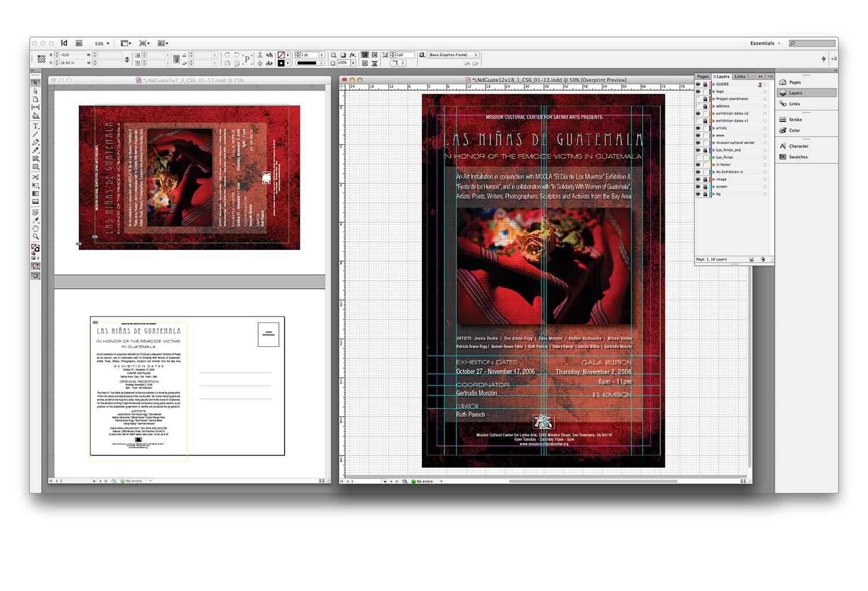Click the fx effects icon
The height and width of the screenshot is (591, 868).
(x=352, y=55)
